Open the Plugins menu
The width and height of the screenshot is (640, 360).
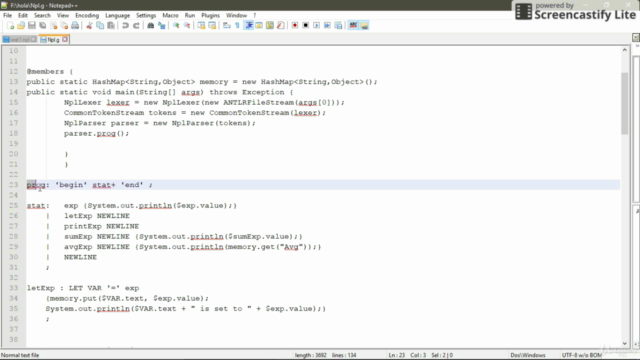(x=211, y=16)
